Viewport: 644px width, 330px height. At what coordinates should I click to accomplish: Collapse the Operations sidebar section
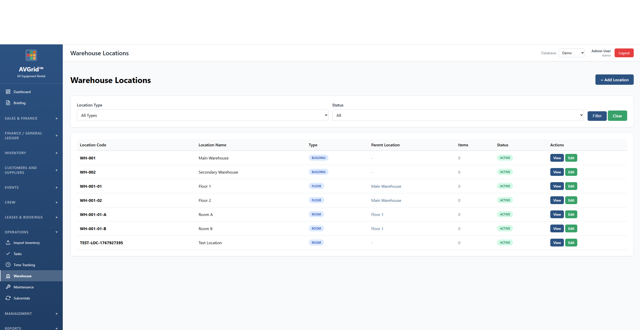pyautogui.click(x=31, y=232)
